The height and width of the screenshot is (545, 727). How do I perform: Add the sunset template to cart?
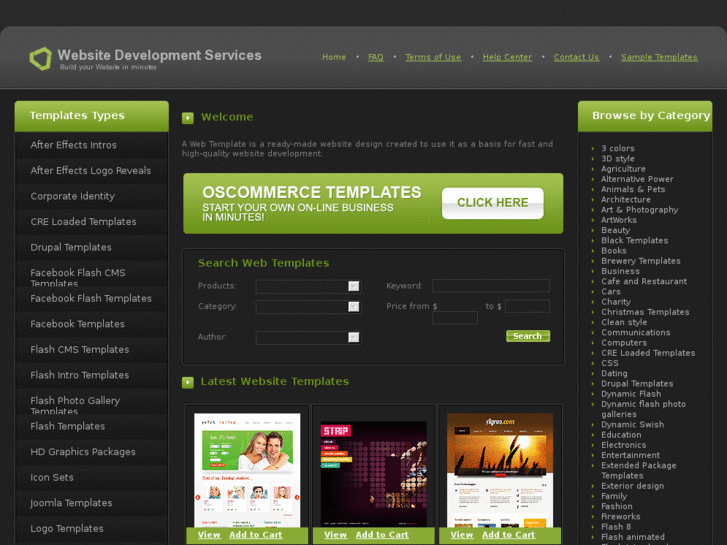509,535
